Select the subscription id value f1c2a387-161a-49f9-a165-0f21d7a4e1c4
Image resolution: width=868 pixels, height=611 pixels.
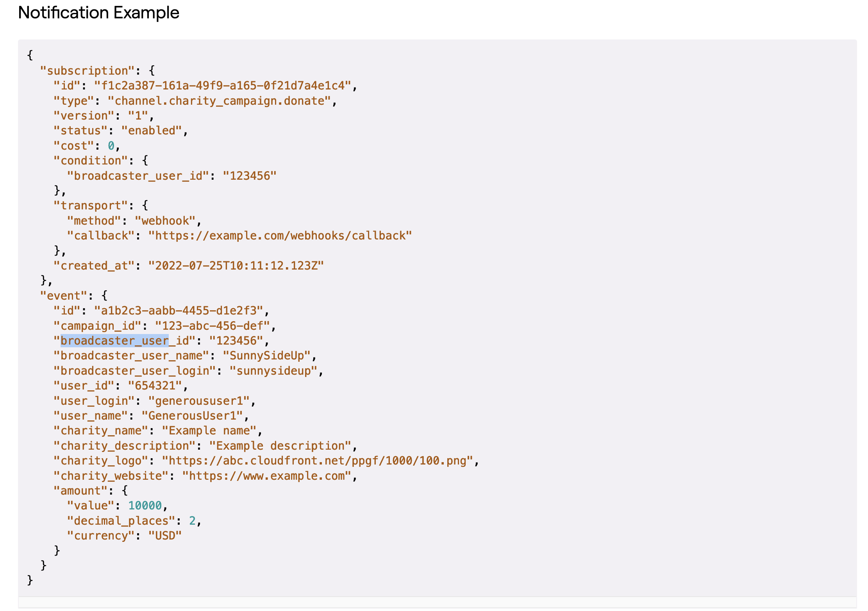(x=225, y=85)
